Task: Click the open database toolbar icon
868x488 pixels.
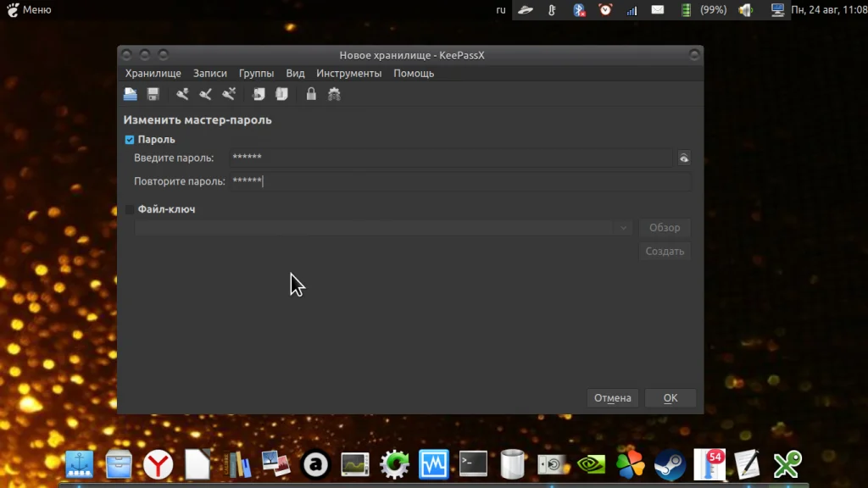Action: coord(131,94)
